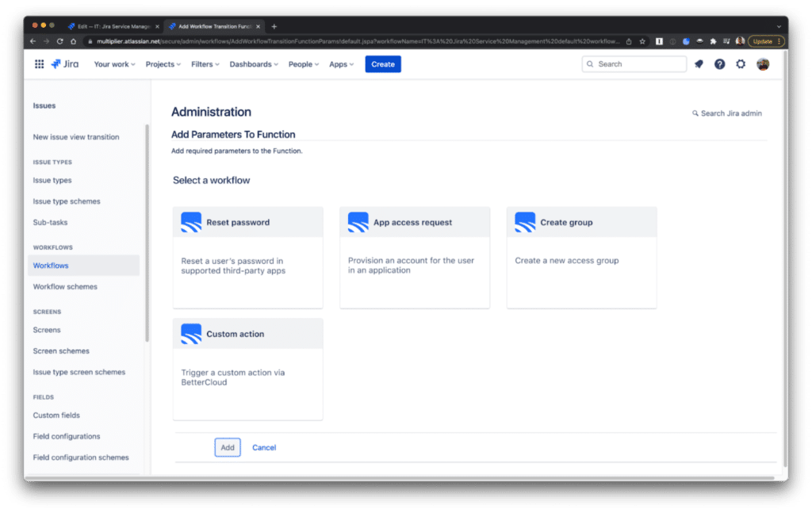Click the blue Create button
Screen dimensions: 812x513
coord(383,64)
